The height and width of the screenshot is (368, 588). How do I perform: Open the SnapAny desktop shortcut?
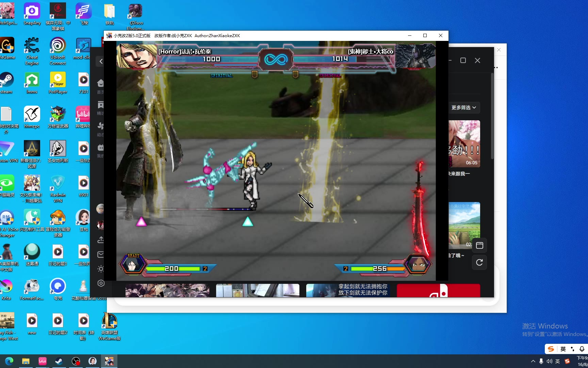pos(32,14)
